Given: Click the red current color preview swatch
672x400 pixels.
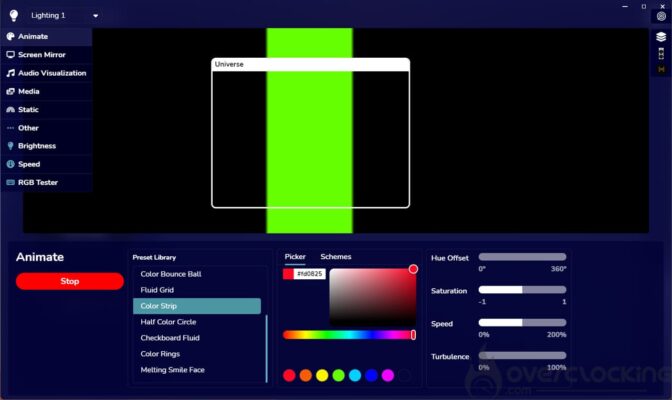Looking at the screenshot, I should (x=288, y=274).
